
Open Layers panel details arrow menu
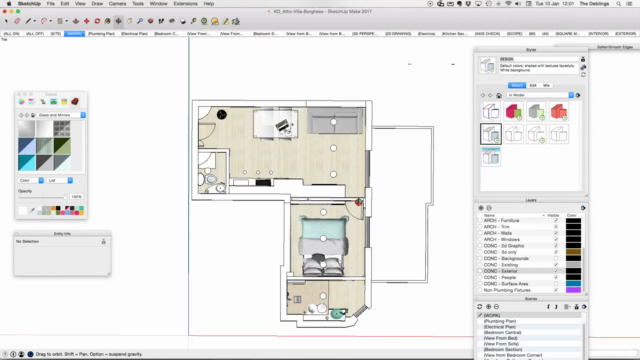tap(583, 208)
